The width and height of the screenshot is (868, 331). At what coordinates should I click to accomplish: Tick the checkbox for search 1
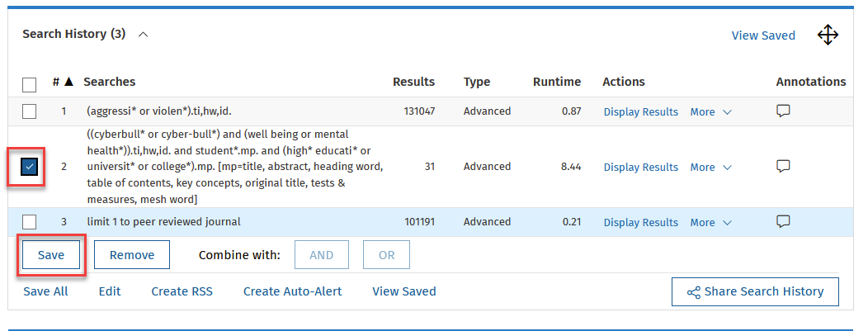tap(30, 111)
